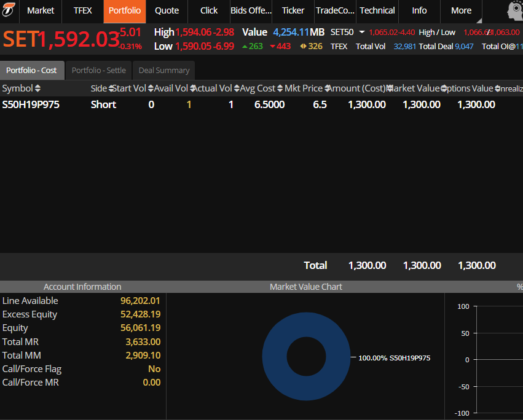
Task: Click the blue donut chart segment
Action: (275, 357)
